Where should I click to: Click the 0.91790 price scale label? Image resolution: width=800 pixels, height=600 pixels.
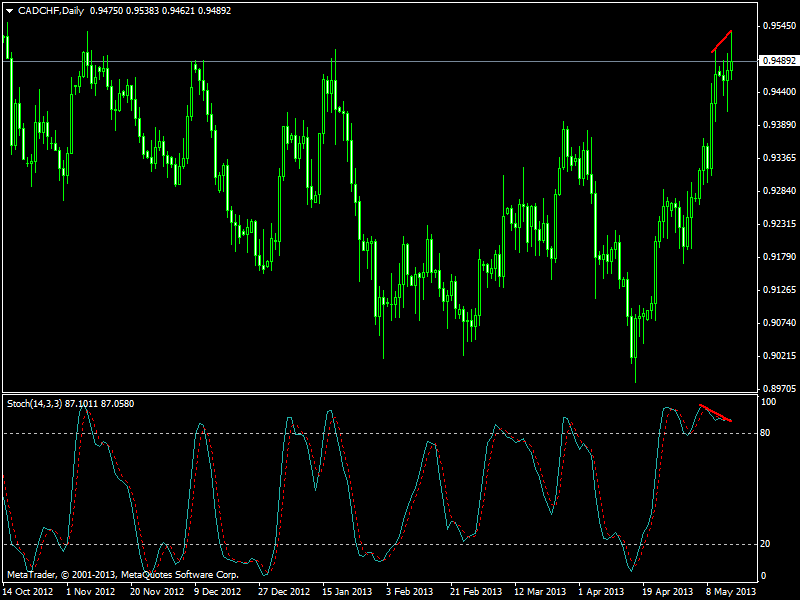click(x=779, y=257)
